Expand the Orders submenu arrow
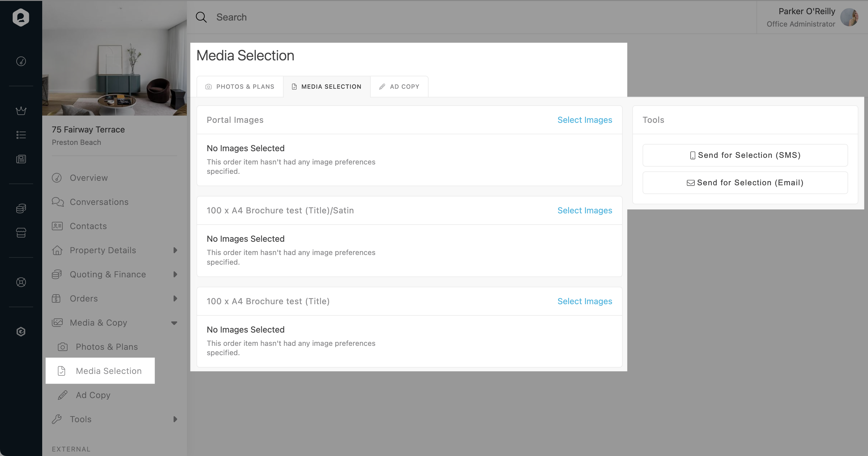The image size is (868, 456). pos(175,298)
